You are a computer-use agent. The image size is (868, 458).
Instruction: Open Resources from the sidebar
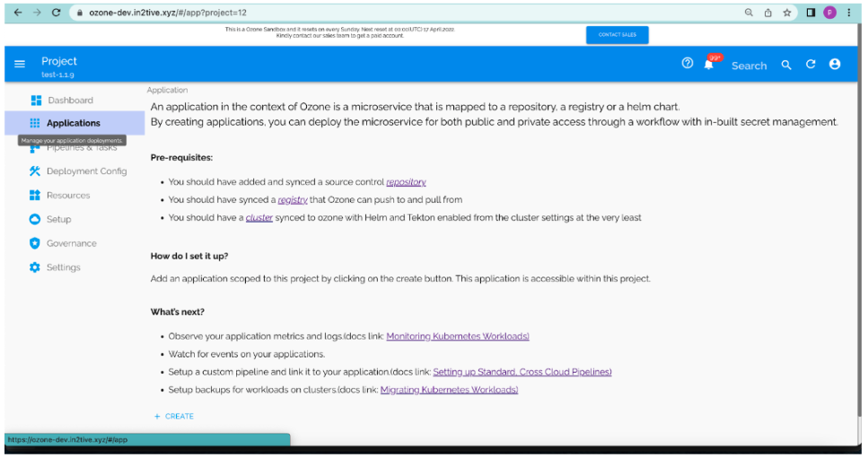67,195
